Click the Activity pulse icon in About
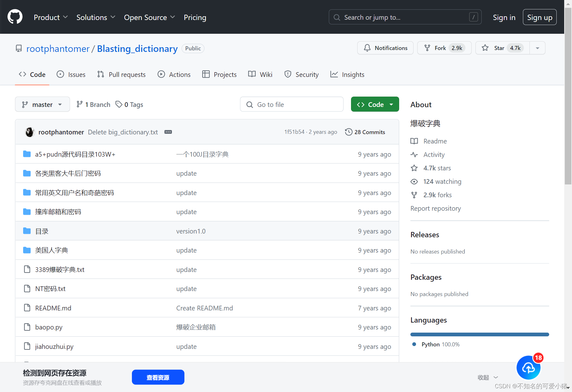 (414, 154)
